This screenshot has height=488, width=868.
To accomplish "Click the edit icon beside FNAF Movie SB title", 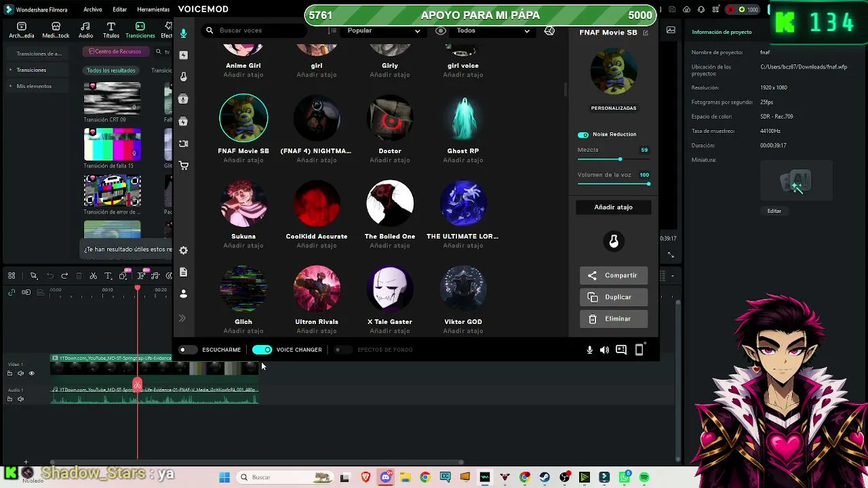I will (645, 33).
